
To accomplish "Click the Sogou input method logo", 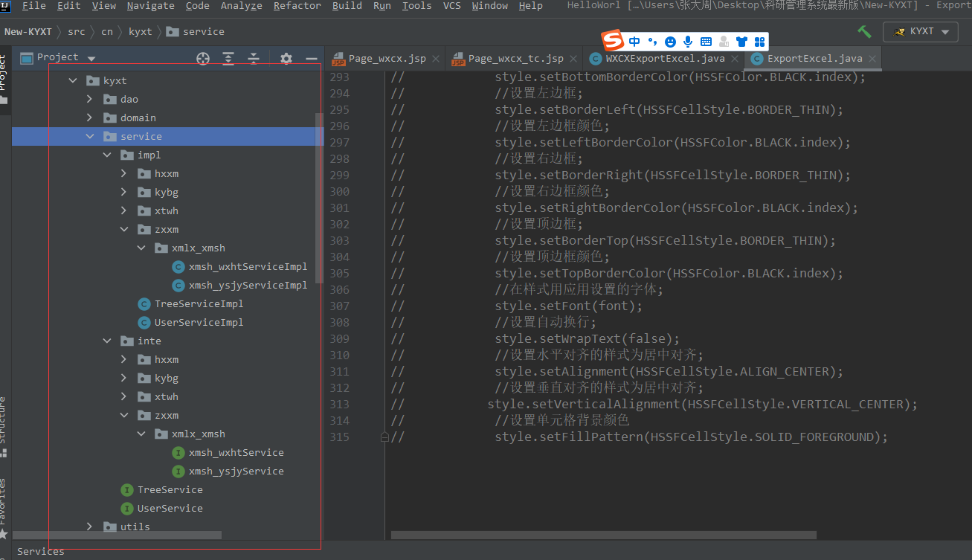I will 612,40.
